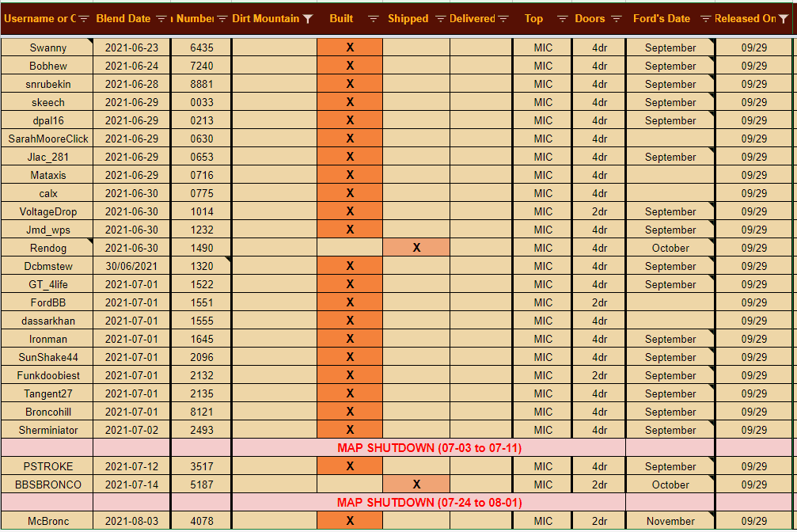Select October Ford's Date in Rendog row
Viewport: 797px width, 532px height.
[670, 249]
